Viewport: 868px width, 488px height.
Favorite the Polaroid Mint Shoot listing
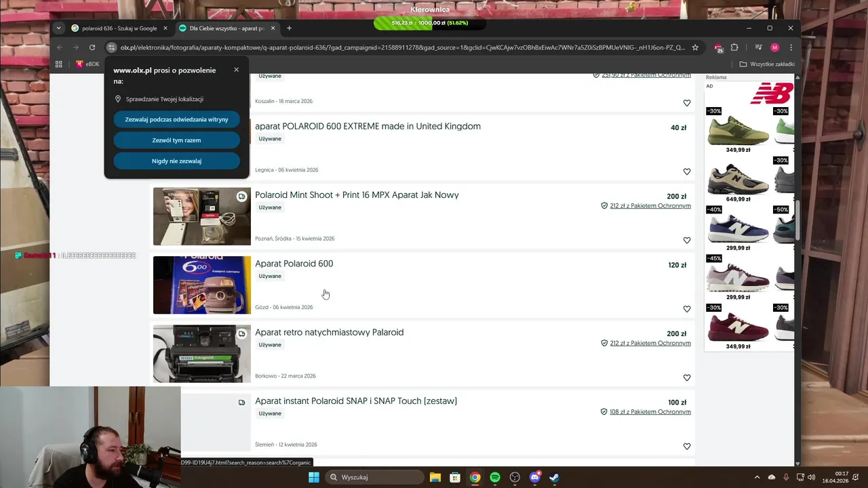687,241
